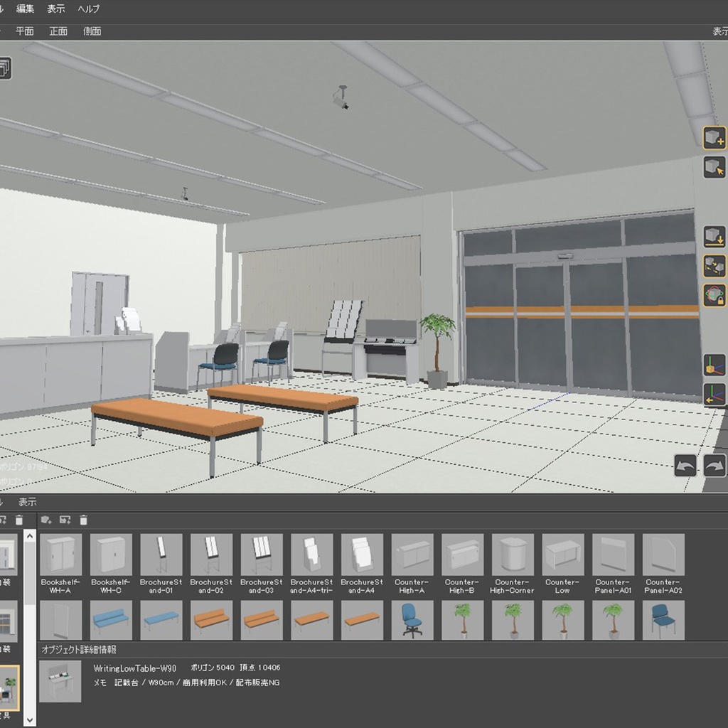728x728 pixels.
Task: Toggle the rotation lock tool
Action: point(714,292)
